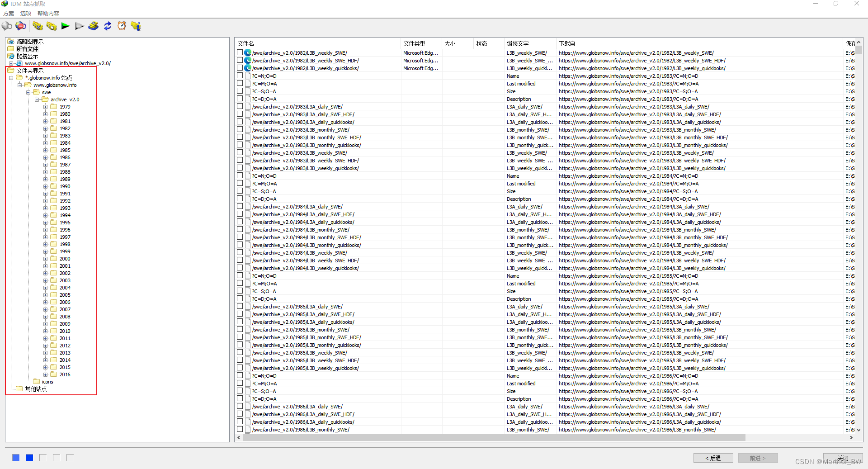868x469 pixels.
Task: Click the folder icon of year 2000
Action: (54, 259)
